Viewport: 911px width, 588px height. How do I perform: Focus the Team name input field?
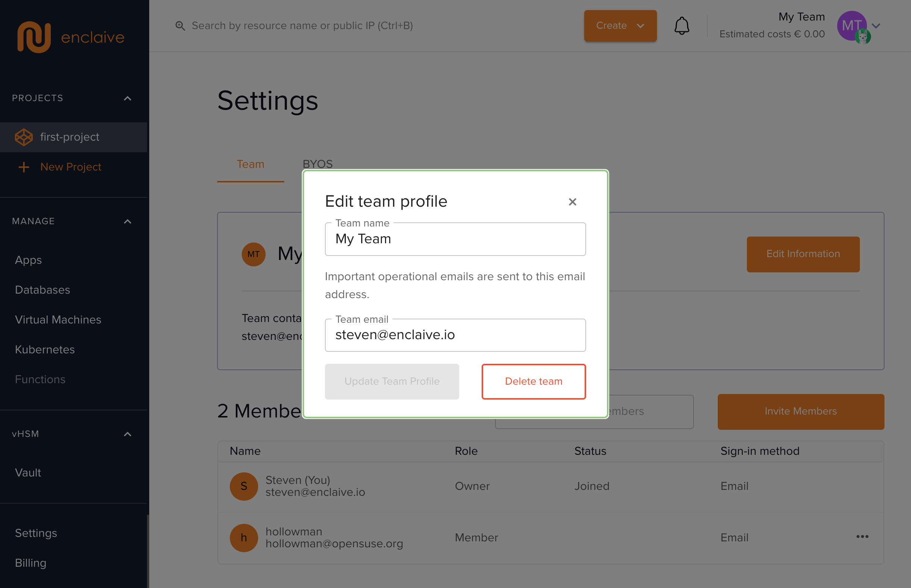point(455,239)
